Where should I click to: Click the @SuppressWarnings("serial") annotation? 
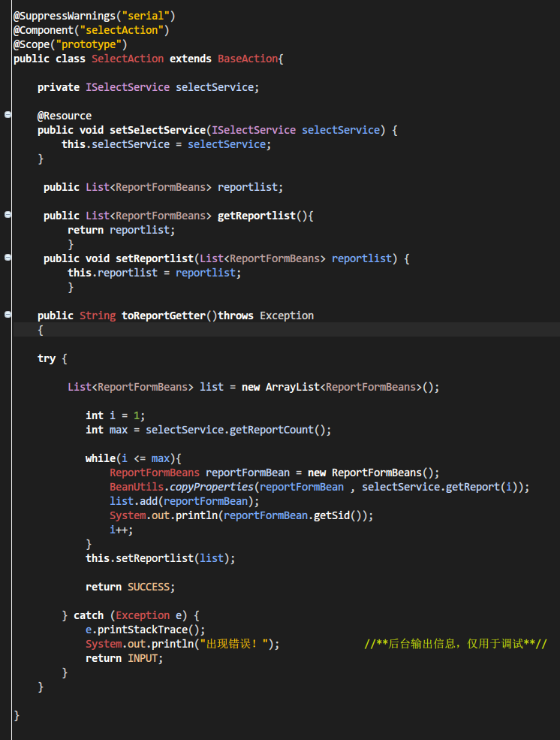tap(95, 16)
